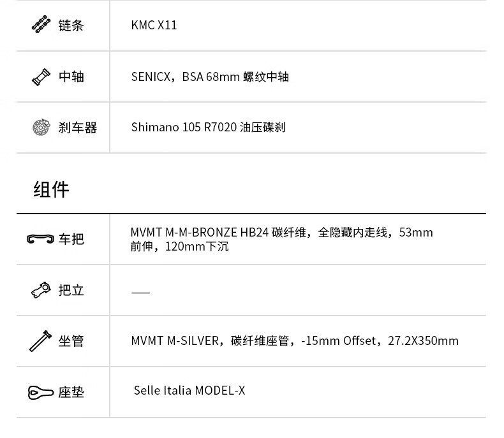The height and width of the screenshot is (438, 504).
Task: Select the 车把 label text
Action: (71, 239)
